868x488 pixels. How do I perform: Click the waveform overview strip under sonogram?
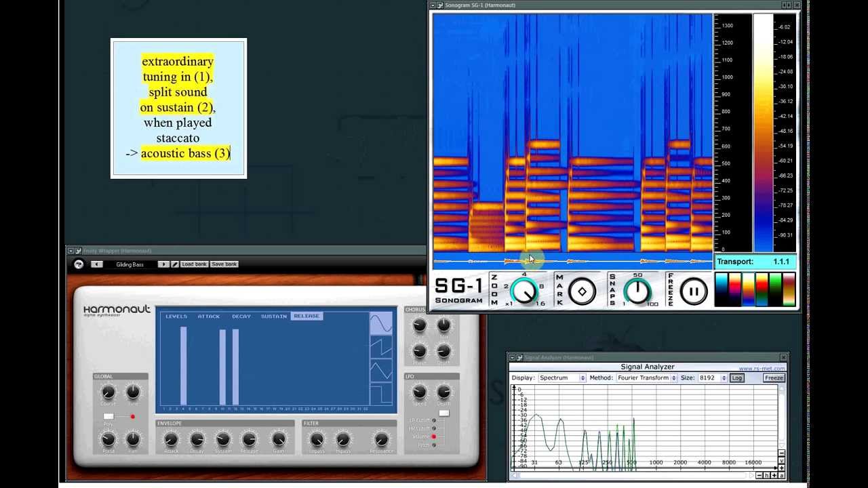(x=573, y=261)
